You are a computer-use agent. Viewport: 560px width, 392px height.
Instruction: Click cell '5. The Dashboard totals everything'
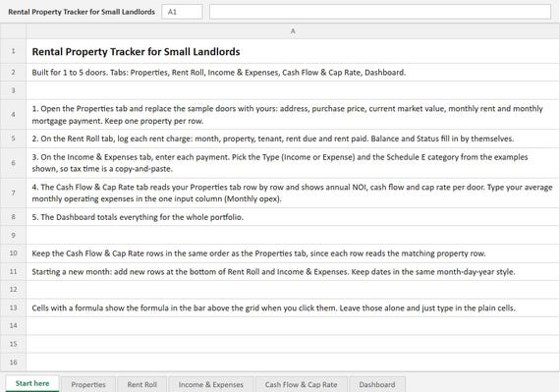[293, 217]
